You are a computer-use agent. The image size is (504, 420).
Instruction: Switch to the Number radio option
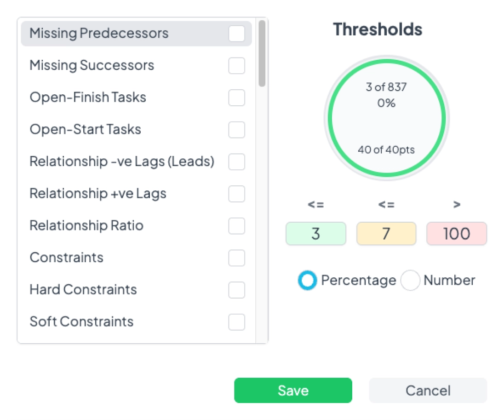pyautogui.click(x=409, y=281)
